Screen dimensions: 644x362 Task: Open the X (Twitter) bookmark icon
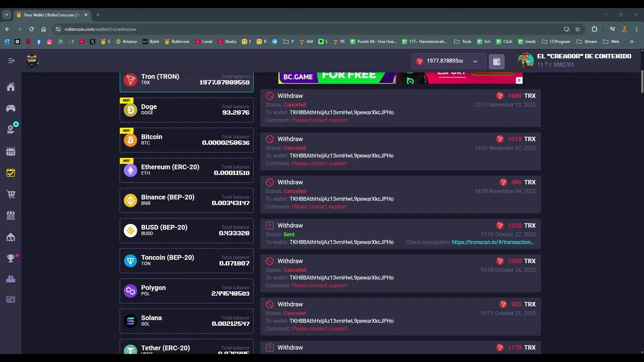coord(93,42)
